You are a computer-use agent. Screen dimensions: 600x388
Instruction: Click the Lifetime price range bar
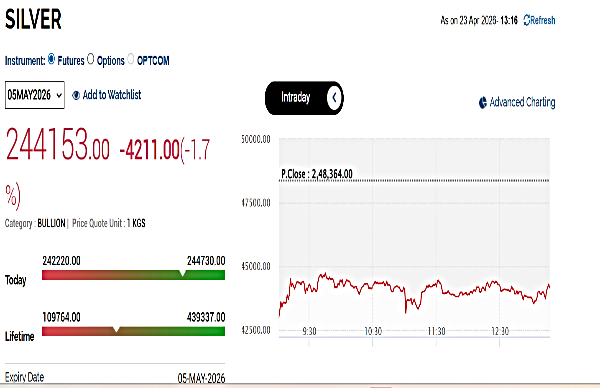(134, 331)
